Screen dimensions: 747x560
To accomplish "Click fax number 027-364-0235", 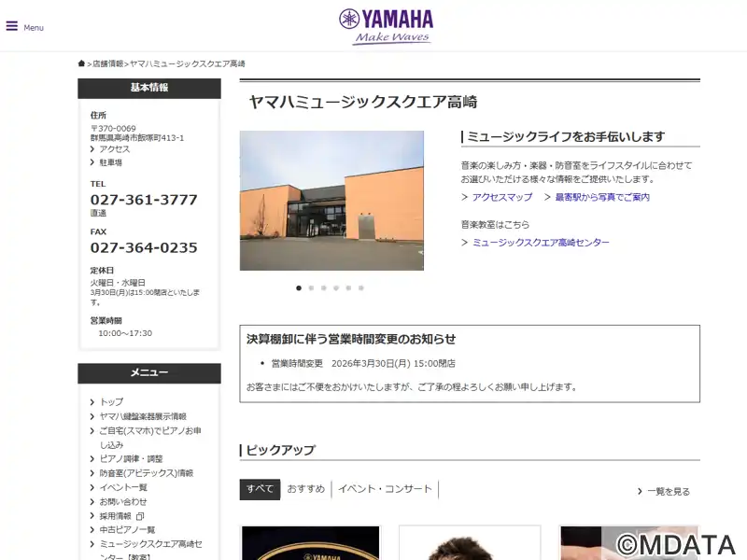I will (x=144, y=247).
